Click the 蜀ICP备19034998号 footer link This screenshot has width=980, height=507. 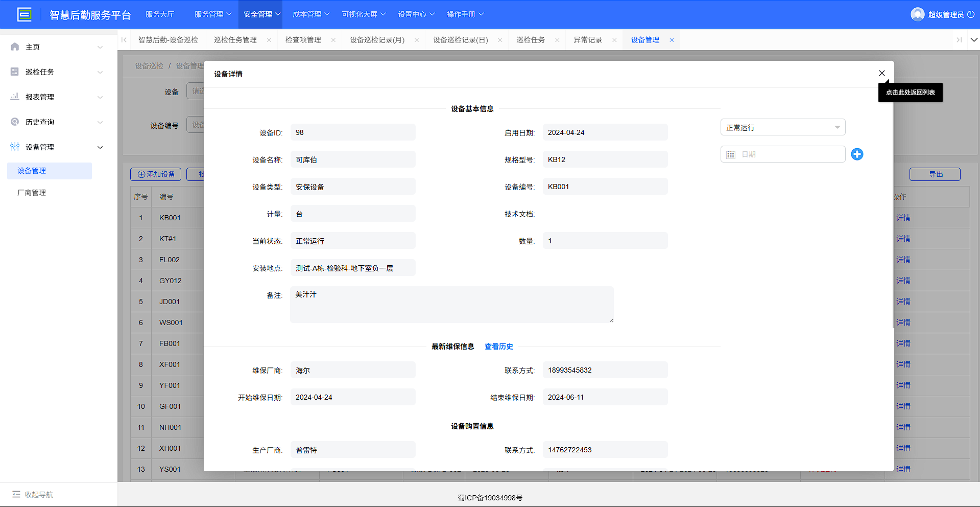pyautogui.click(x=490, y=498)
